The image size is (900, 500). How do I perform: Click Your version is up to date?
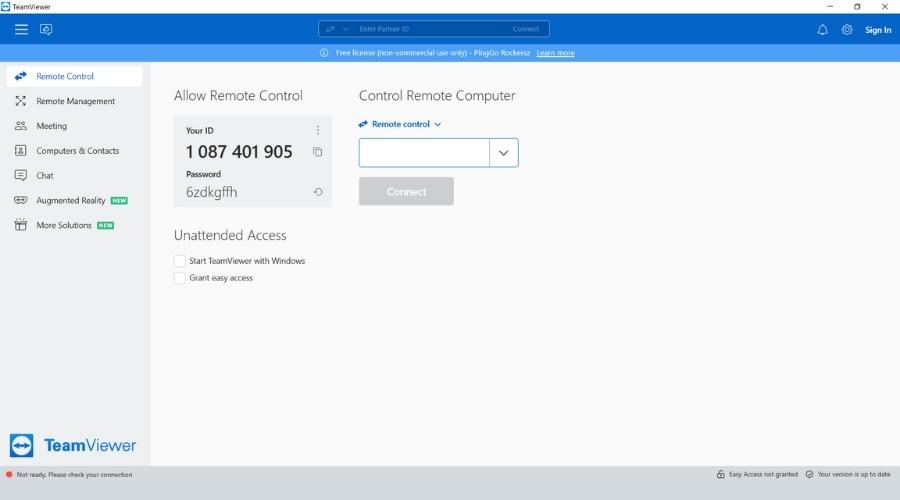click(854, 475)
